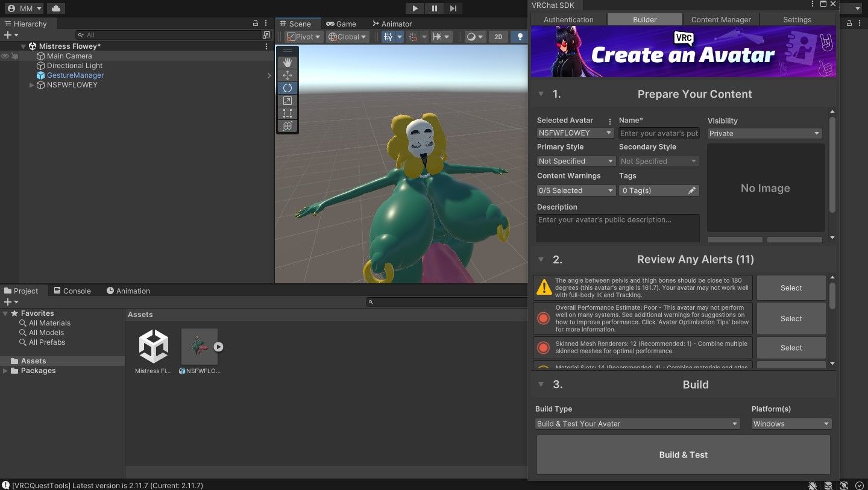Image resolution: width=868 pixels, height=490 pixels.
Task: Click the pencil icon to edit Tags
Action: [x=692, y=190]
